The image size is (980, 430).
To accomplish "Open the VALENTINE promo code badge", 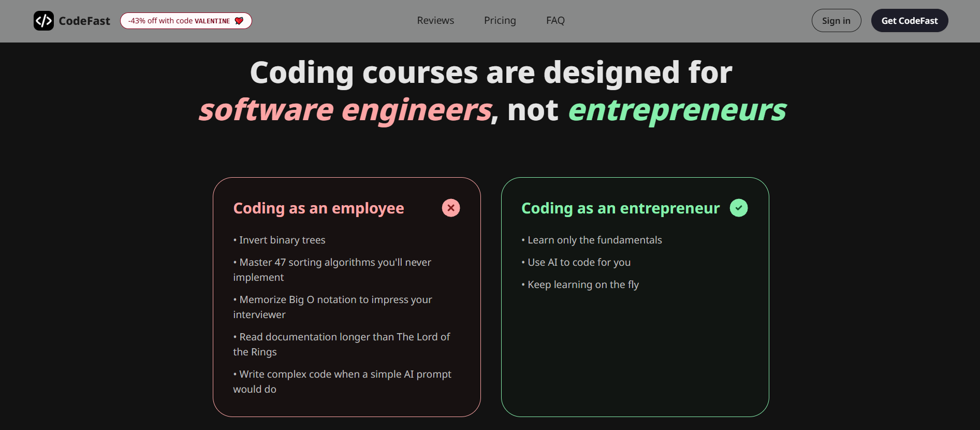I will 185,21.
